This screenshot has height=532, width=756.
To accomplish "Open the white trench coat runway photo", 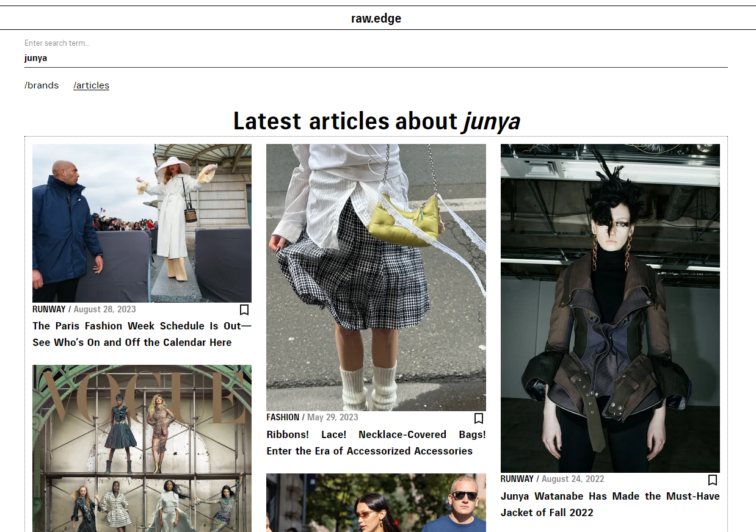I will 142,223.
